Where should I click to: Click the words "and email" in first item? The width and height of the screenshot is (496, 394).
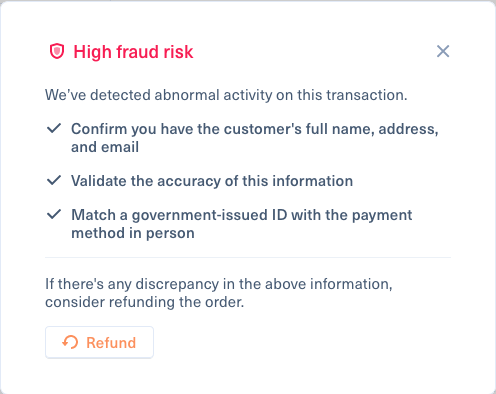pyautogui.click(x=105, y=147)
